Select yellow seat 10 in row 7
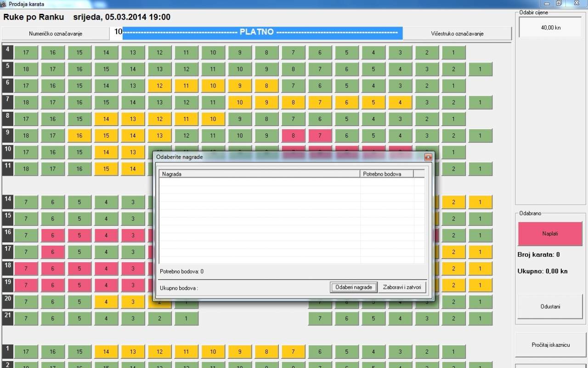The width and height of the screenshot is (588, 368). [240, 102]
